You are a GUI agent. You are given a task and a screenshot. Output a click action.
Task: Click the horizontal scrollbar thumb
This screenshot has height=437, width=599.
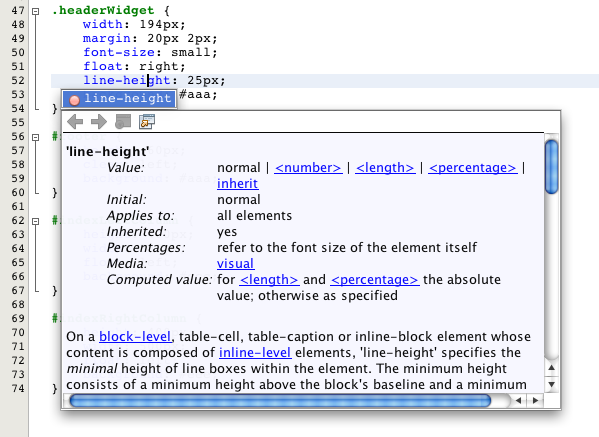[280, 401]
